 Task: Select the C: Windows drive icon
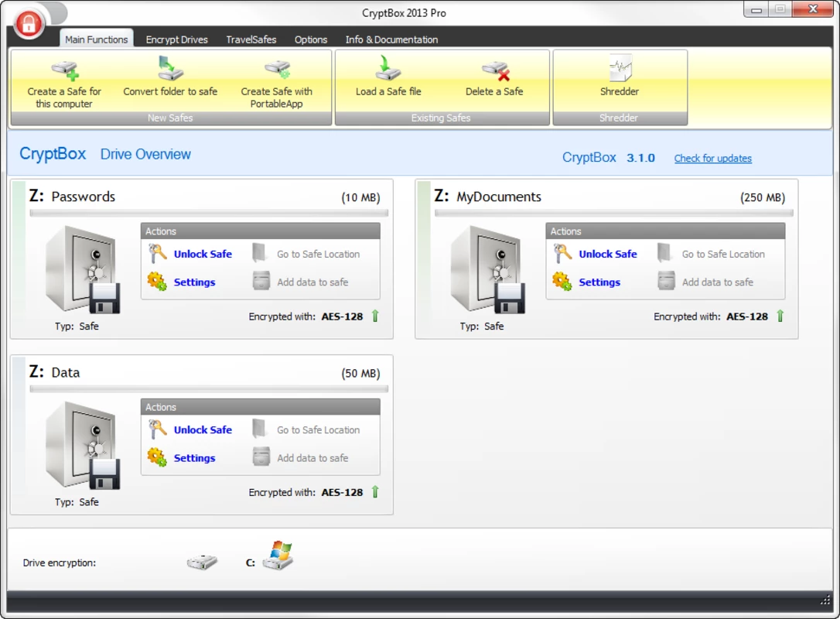[x=278, y=556]
